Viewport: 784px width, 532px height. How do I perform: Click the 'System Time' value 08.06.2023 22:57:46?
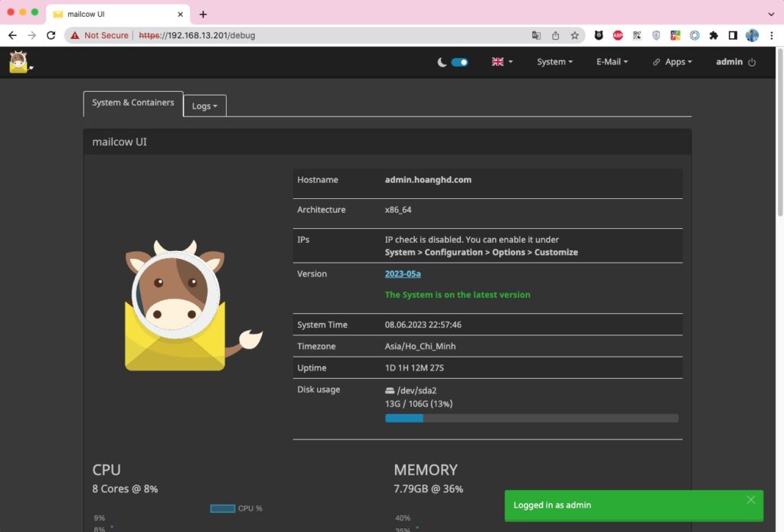click(423, 325)
